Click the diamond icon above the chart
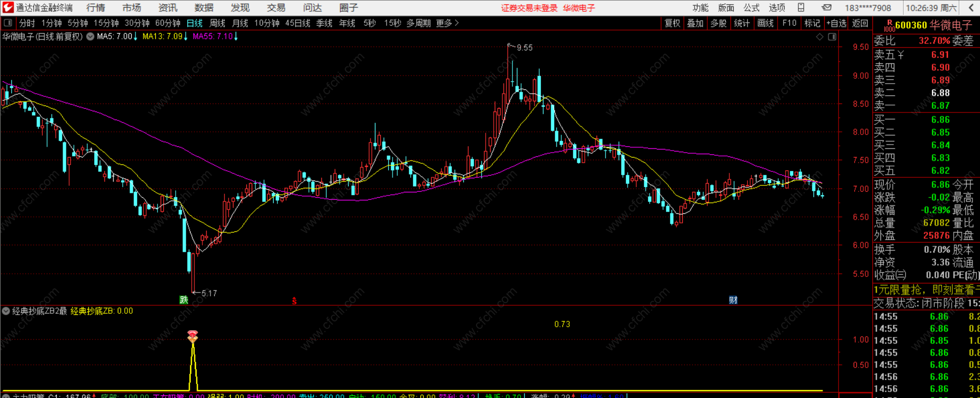980x398 pixels. pyautogui.click(x=819, y=37)
